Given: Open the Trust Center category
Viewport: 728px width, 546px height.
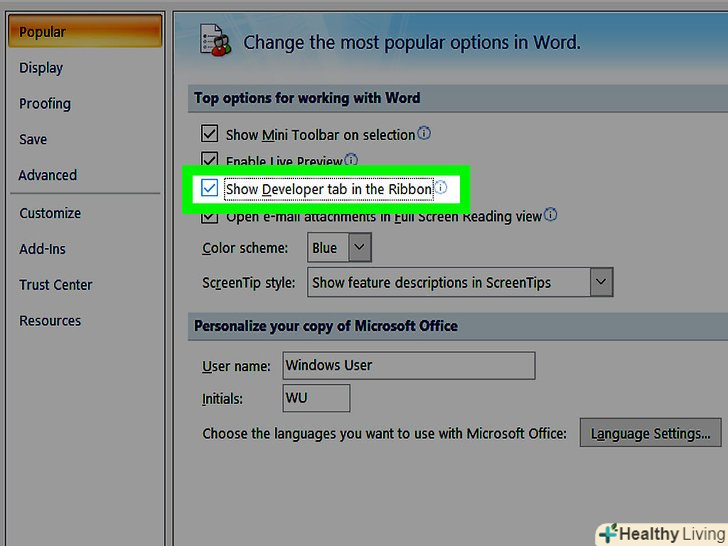Looking at the screenshot, I should point(56,285).
